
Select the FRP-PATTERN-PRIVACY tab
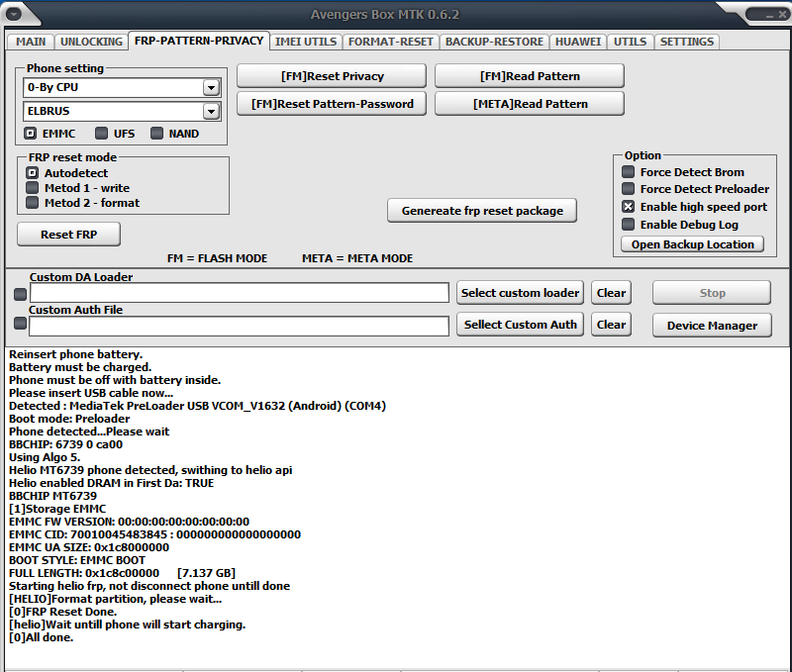click(199, 41)
